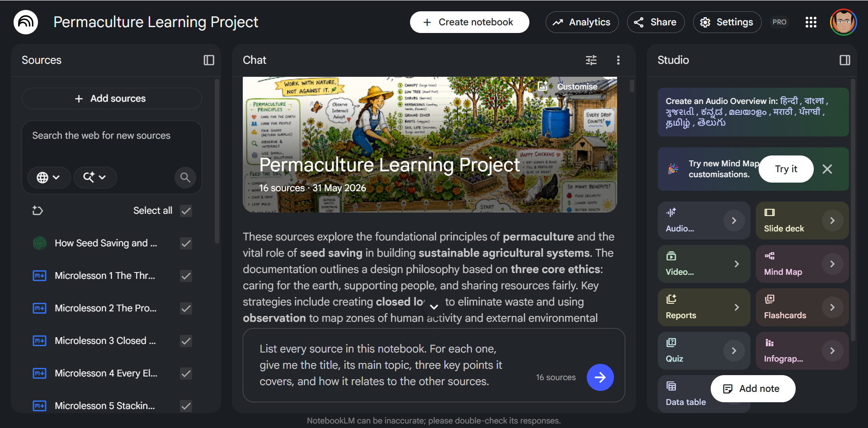Click the PRO badge

[779, 22]
